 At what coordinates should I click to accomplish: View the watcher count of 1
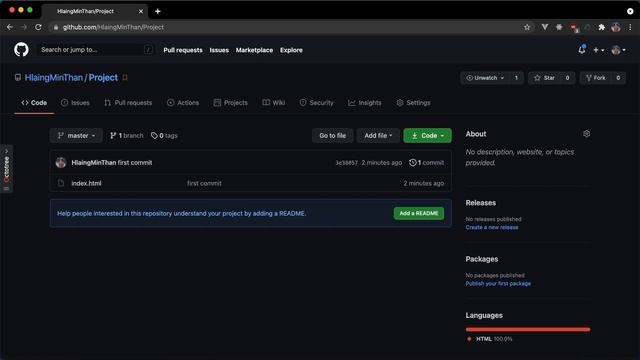pyautogui.click(x=516, y=78)
